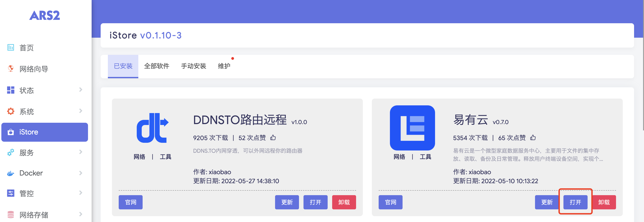Switch to the 已安装 tab
This screenshot has width=644, height=222.
click(123, 66)
